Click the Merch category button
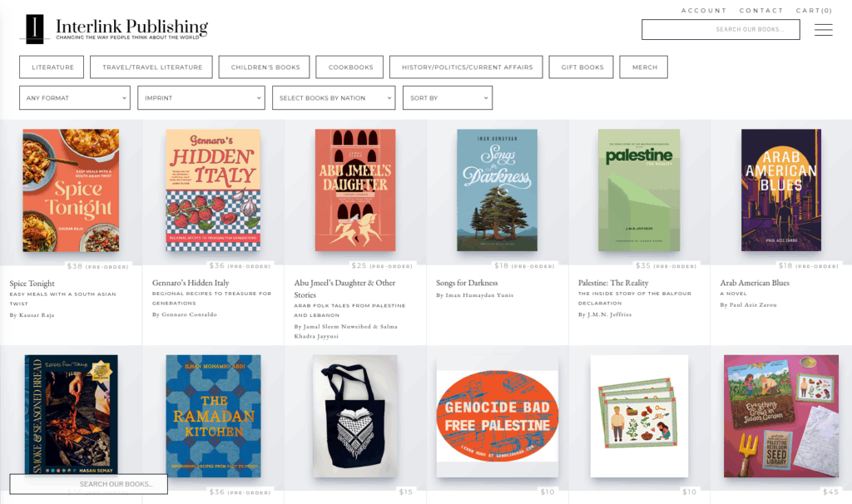Image resolution: width=852 pixels, height=504 pixels. (644, 67)
